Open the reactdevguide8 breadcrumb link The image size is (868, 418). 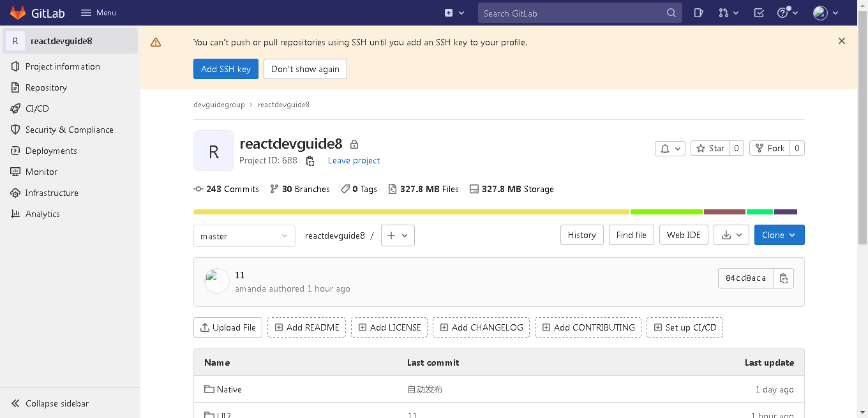pos(283,105)
